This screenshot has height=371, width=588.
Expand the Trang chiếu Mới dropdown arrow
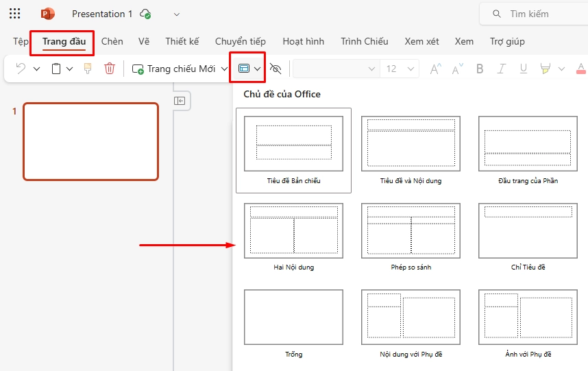[x=224, y=69]
